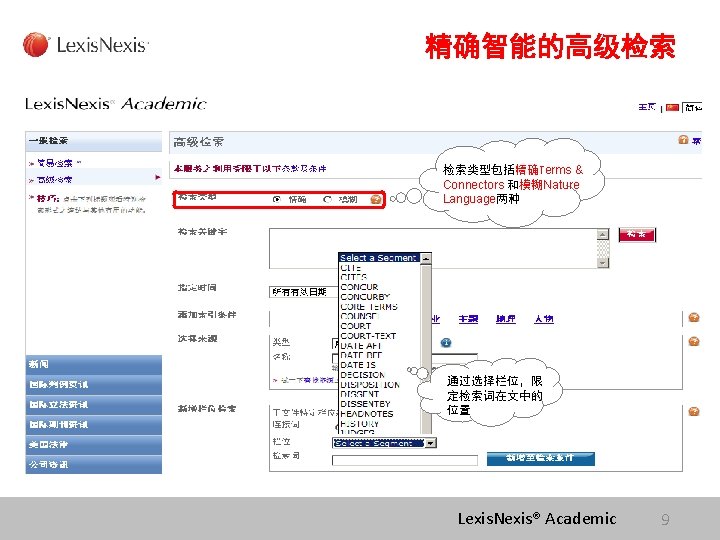Click 一般检索 sidebar header
Screen dimensions: 720x540
94,141
